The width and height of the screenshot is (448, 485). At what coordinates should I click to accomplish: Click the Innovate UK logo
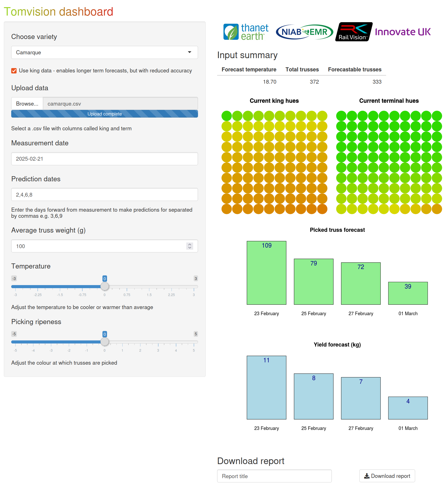point(403,32)
